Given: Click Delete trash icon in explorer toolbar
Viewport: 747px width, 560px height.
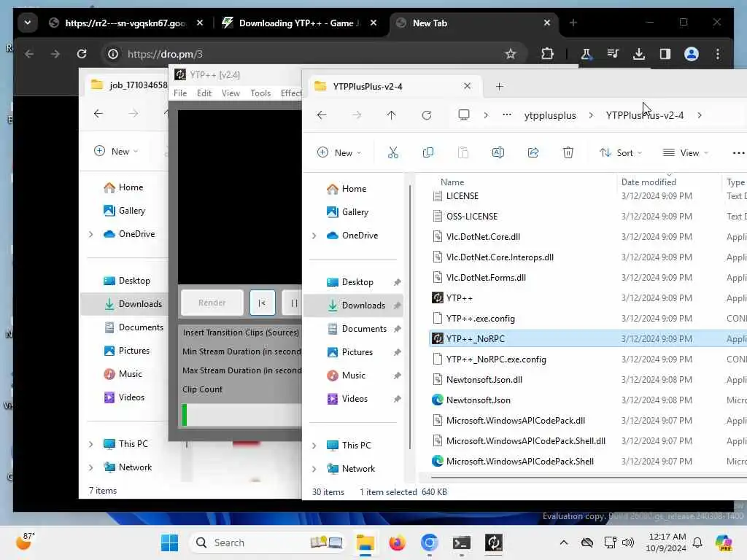Looking at the screenshot, I should pyautogui.click(x=568, y=153).
